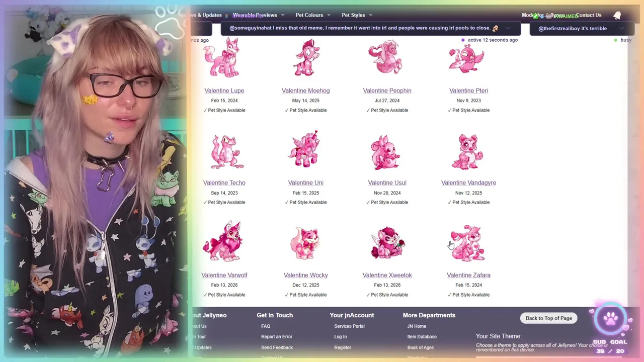Viewport: 644px width, 362px height.
Task: Expand the Pet Styles dropdown arrow
Action: pyautogui.click(x=370, y=15)
